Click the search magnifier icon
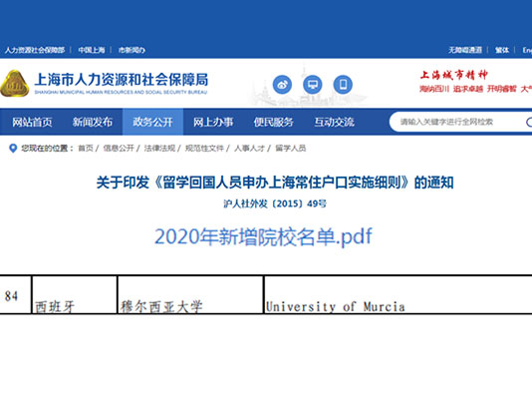 tap(529, 122)
